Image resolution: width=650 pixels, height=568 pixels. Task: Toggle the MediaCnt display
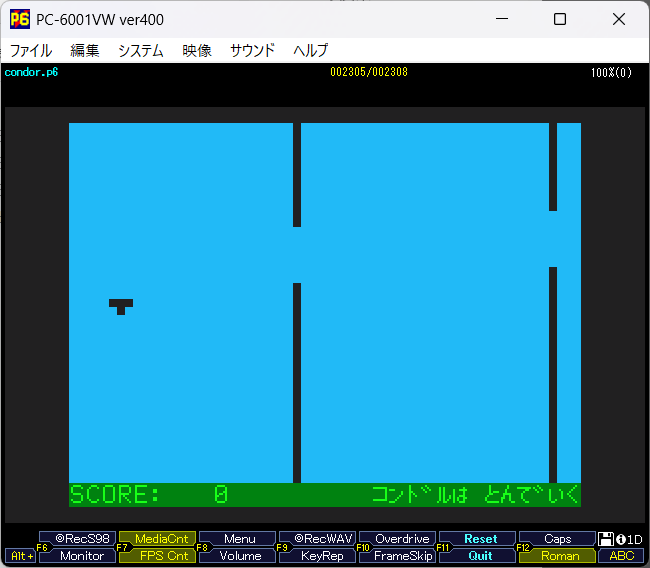(x=157, y=539)
